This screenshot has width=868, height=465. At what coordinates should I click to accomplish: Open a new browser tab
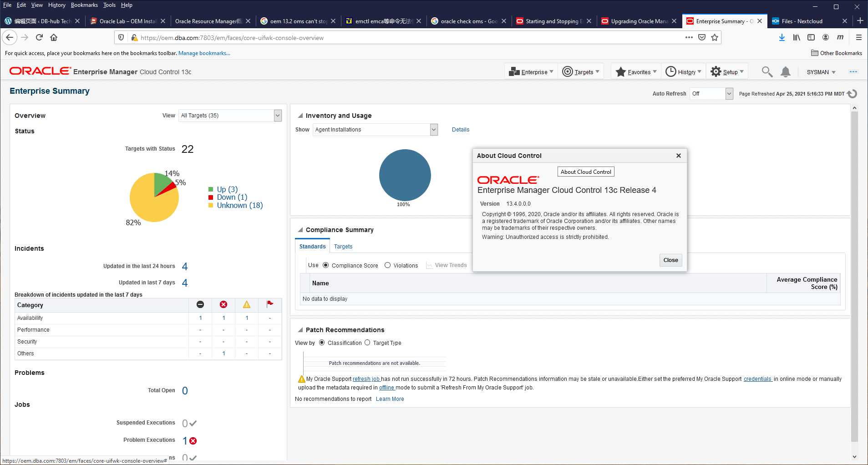(860, 21)
